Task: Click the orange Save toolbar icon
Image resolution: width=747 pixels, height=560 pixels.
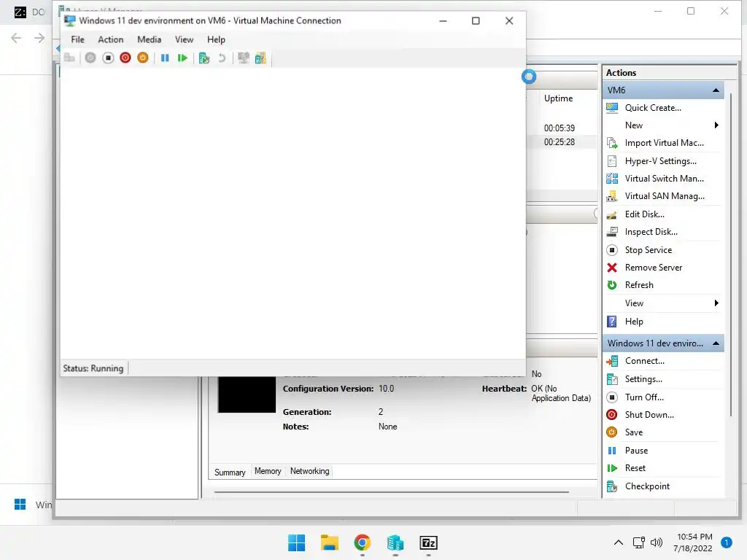Action: (143, 58)
